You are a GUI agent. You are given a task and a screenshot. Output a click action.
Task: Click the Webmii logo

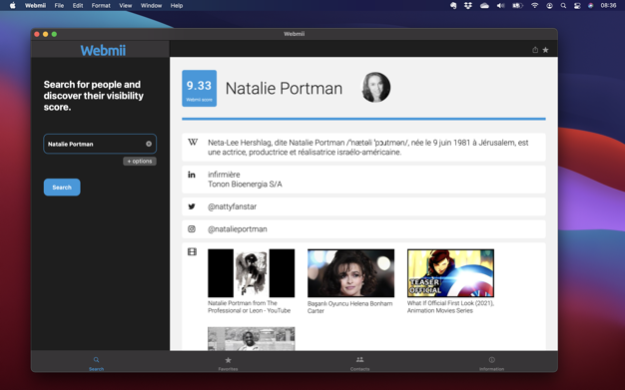pyautogui.click(x=103, y=50)
